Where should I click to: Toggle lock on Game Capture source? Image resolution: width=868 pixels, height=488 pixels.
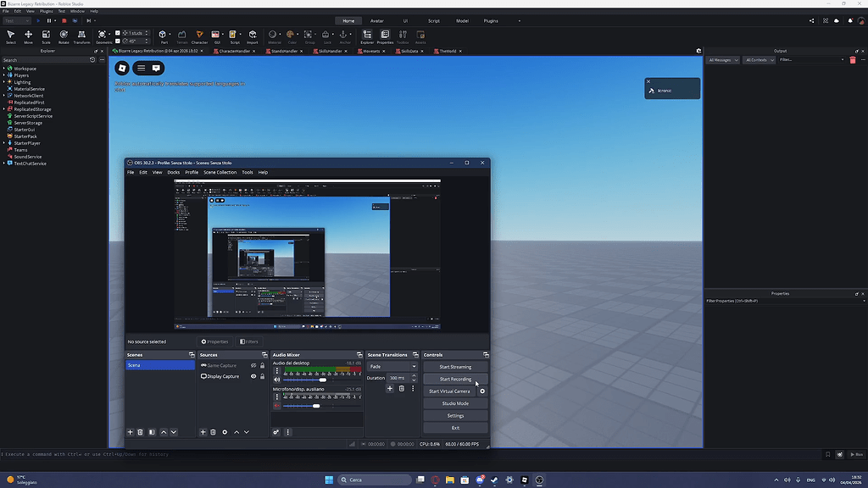263,365
